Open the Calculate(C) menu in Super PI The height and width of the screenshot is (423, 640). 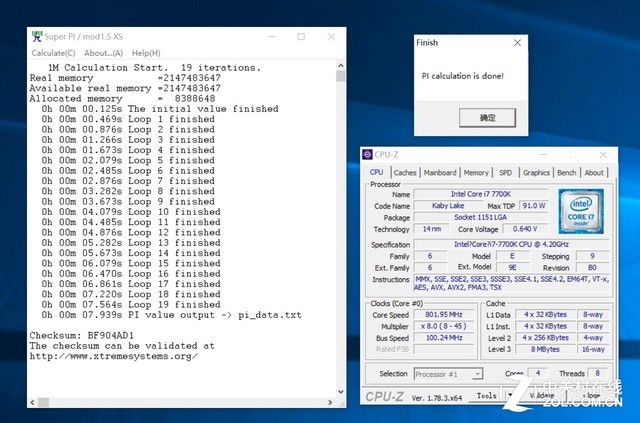[53, 53]
